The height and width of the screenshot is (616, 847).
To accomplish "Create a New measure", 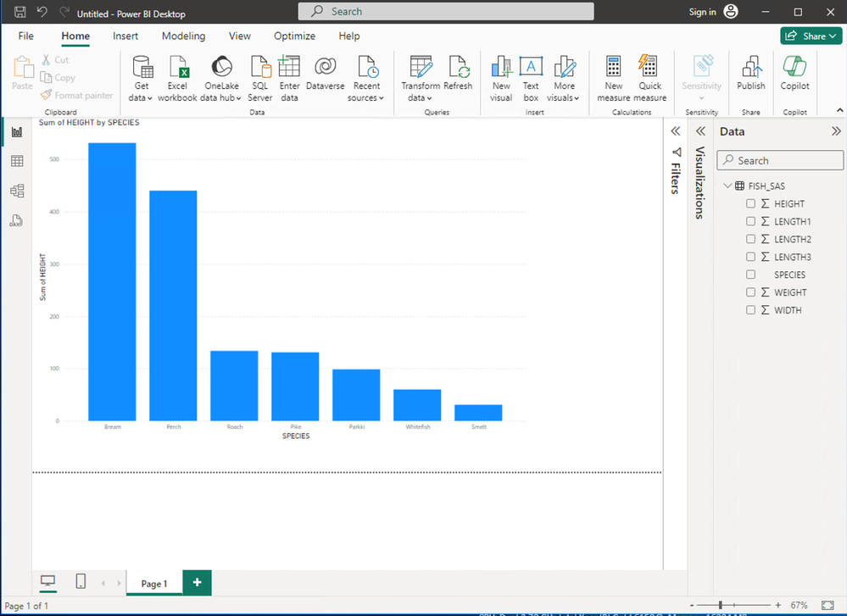I will (614, 79).
